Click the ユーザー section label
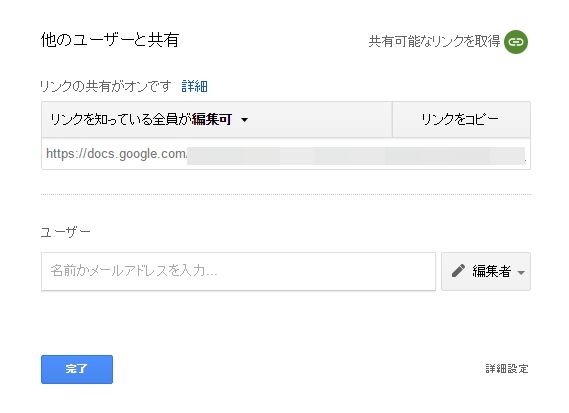The image size is (569, 413). click(65, 232)
